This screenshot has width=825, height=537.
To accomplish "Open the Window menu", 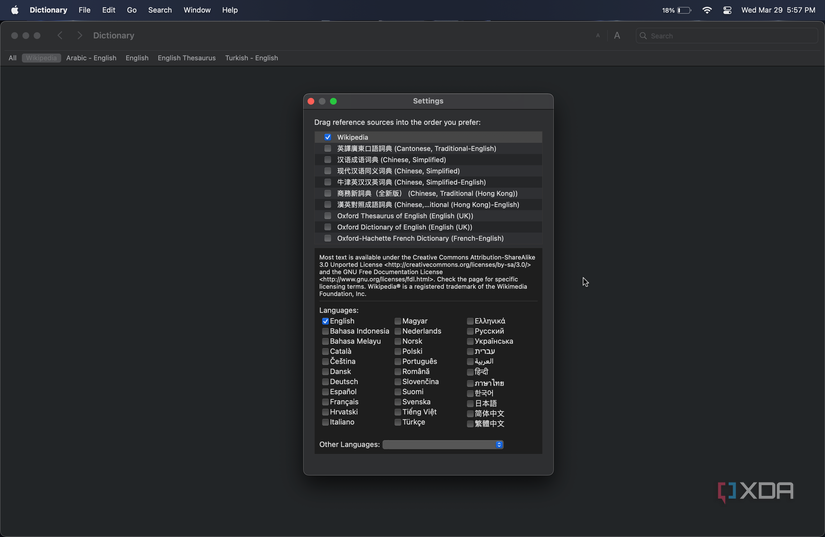I will 197,10.
